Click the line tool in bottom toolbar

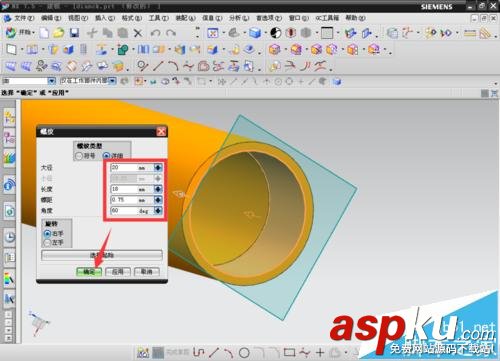pos(214,352)
